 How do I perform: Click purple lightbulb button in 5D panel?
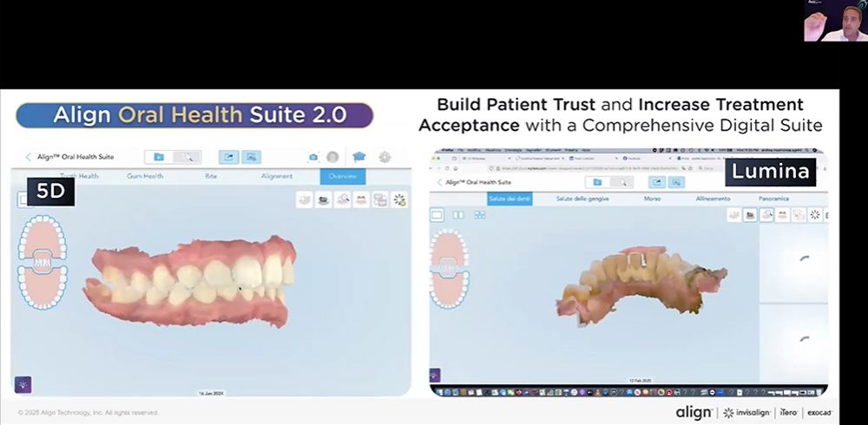23,384
